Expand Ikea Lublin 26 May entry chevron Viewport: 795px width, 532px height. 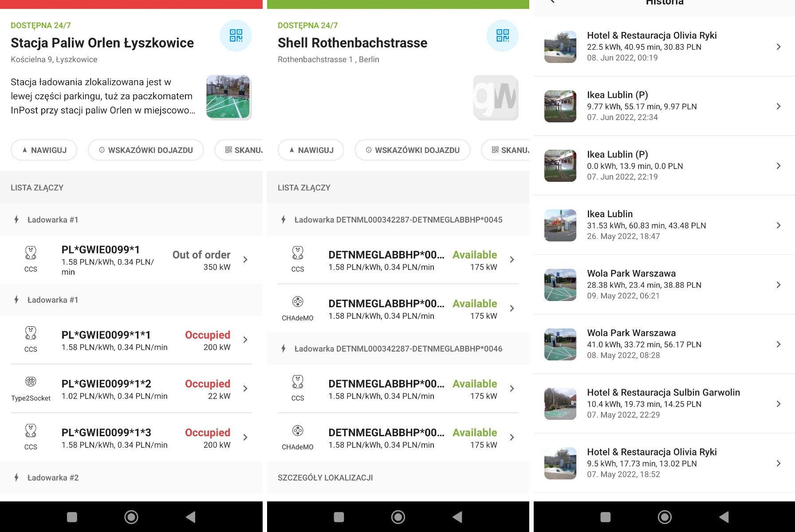(779, 225)
